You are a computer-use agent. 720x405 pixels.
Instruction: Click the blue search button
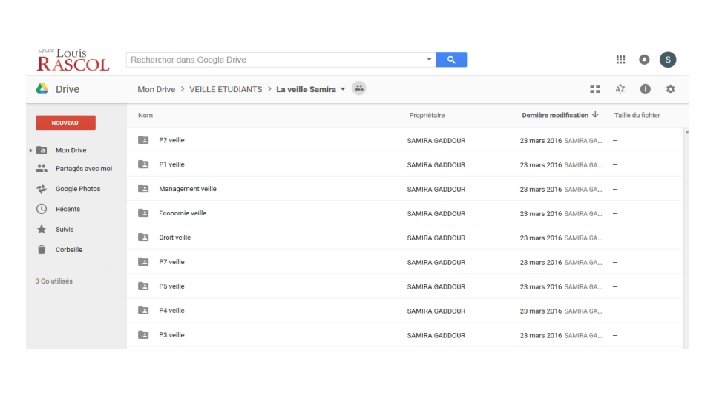[x=452, y=60]
